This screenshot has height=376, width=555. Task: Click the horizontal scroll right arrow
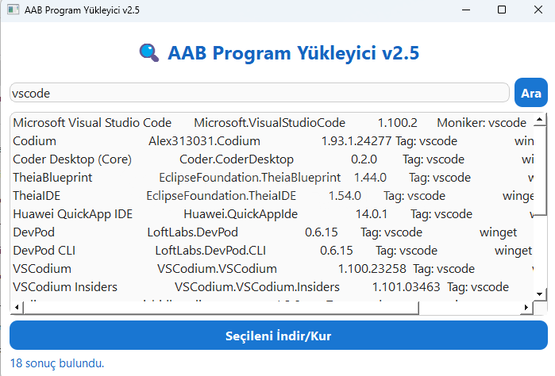[526, 307]
